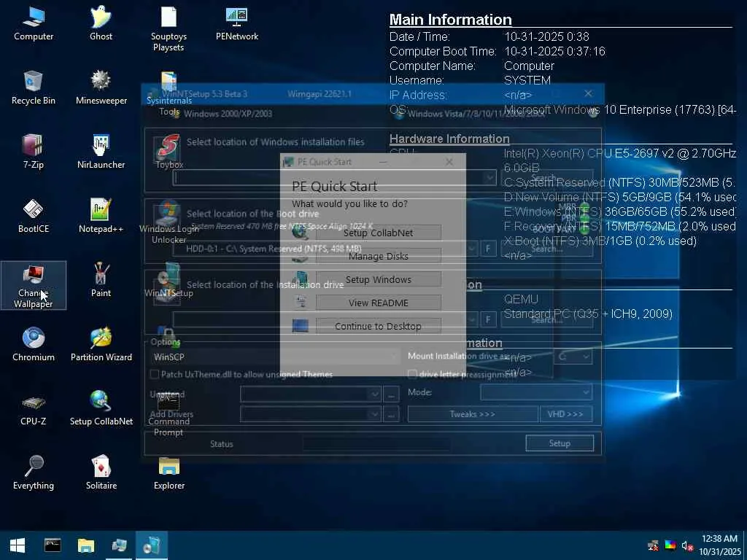Open the Partition Wizard desktop icon
Screen dimensions: 747x560
pyautogui.click(x=101, y=345)
